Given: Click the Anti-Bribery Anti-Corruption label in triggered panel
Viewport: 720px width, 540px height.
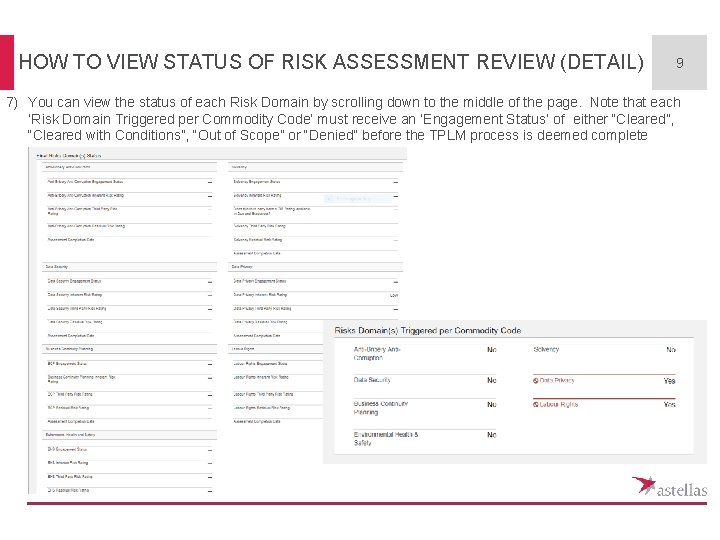Looking at the screenshot, I should (x=377, y=354).
